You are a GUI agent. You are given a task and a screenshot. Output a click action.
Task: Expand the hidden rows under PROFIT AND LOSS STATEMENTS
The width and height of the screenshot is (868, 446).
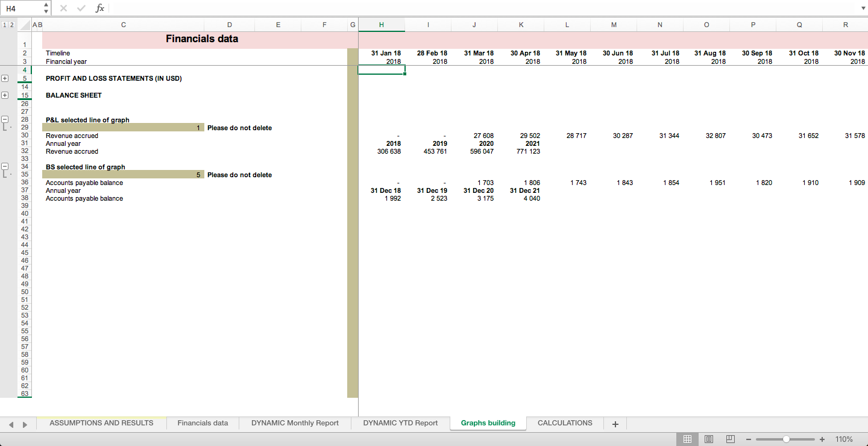pos(5,78)
